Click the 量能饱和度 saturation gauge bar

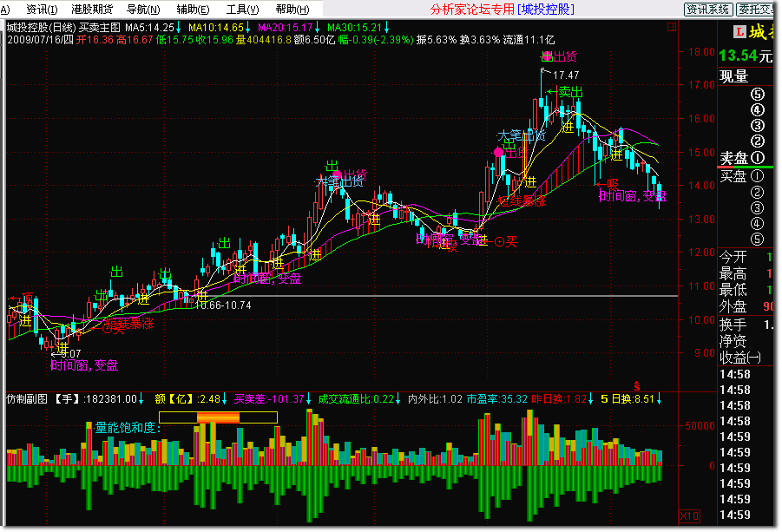click(x=218, y=417)
